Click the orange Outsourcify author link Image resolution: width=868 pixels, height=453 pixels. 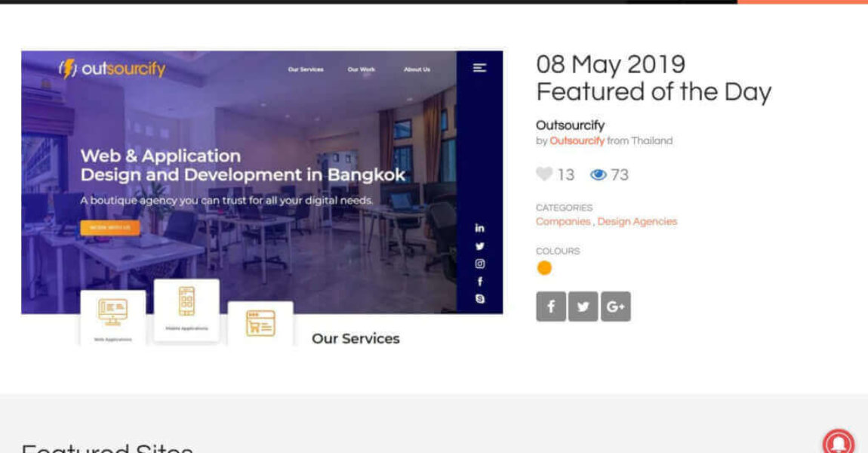tap(577, 141)
